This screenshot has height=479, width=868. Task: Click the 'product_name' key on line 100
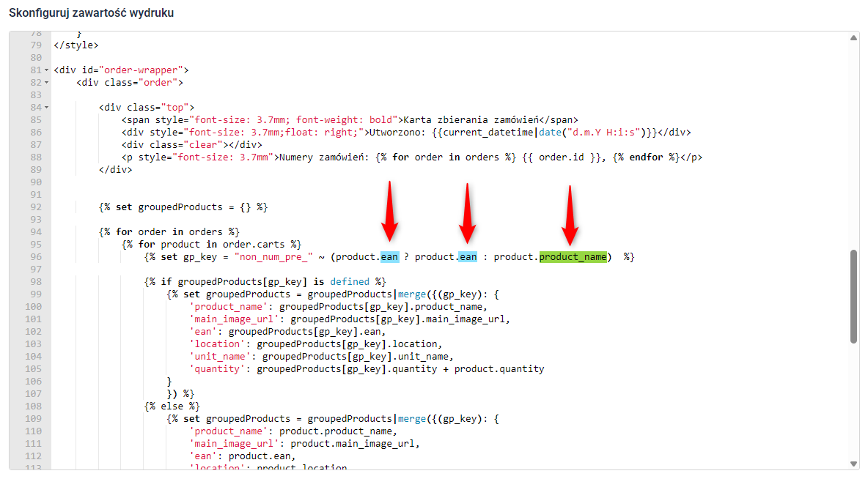(229, 306)
